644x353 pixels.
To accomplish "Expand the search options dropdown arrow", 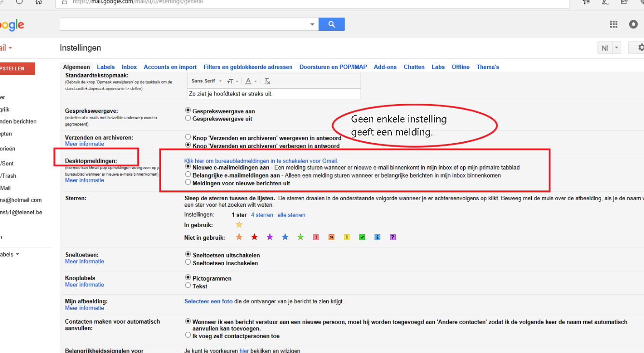I will tap(312, 24).
